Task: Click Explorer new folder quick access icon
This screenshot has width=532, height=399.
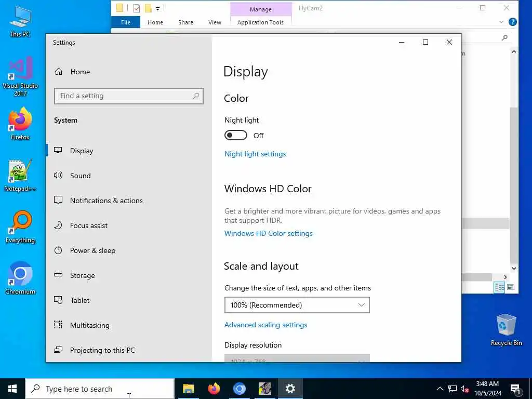Action: 148,8
